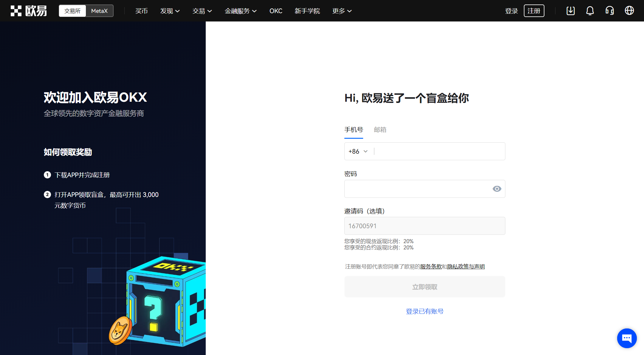
Task: Open the 买币 menu item
Action: (x=141, y=11)
